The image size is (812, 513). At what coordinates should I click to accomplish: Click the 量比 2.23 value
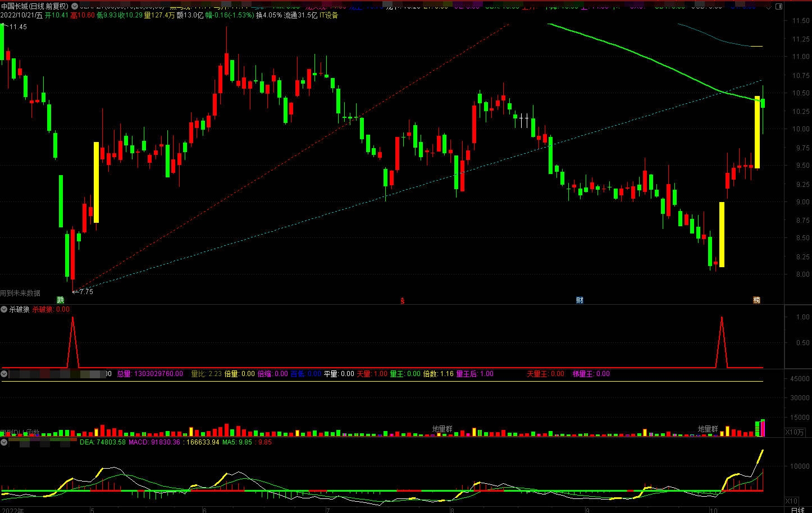[x=206, y=374]
